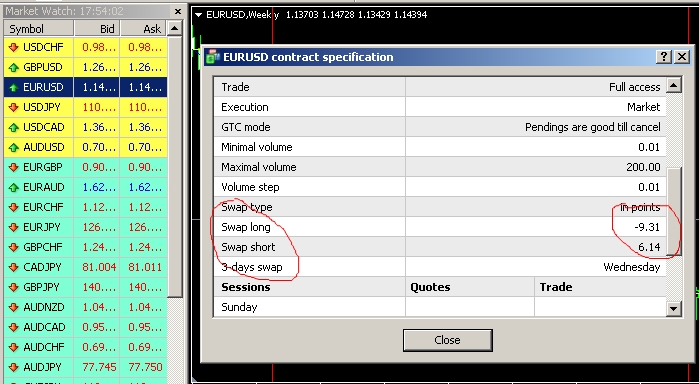Screen dimensions: 699x384
Task: Close the Market Watch panel with X
Action: pos(177,11)
